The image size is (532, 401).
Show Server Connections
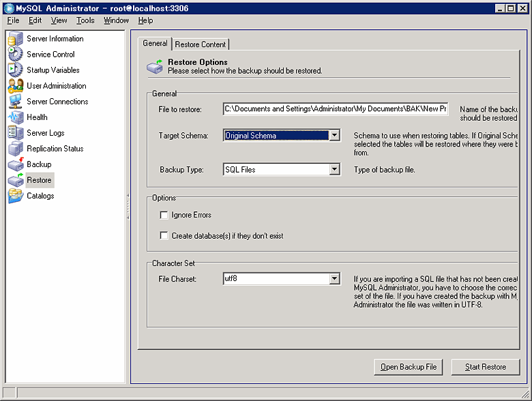tap(57, 102)
